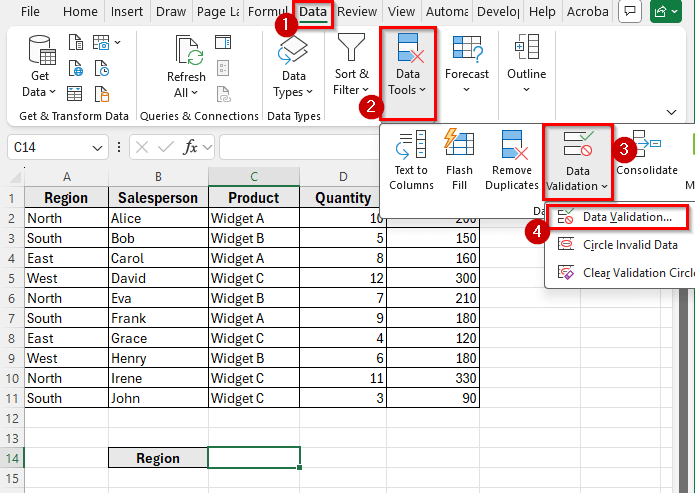Select column A header

pos(67,177)
